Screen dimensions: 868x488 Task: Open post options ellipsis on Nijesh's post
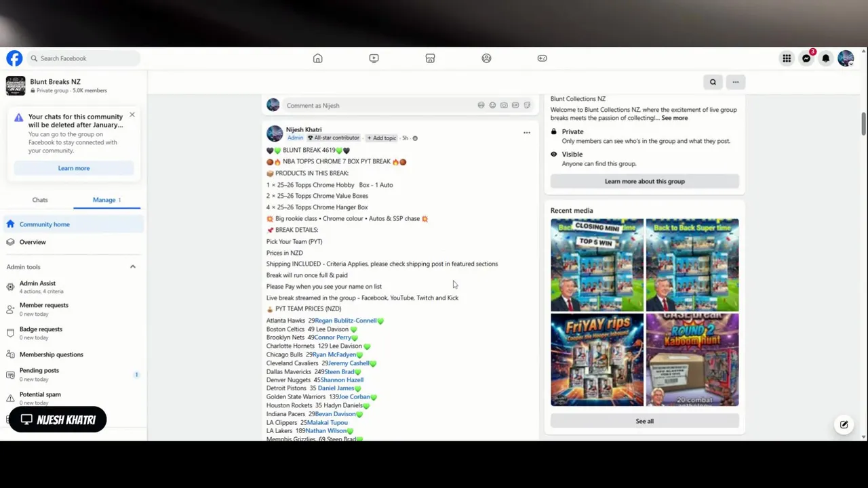tap(527, 133)
